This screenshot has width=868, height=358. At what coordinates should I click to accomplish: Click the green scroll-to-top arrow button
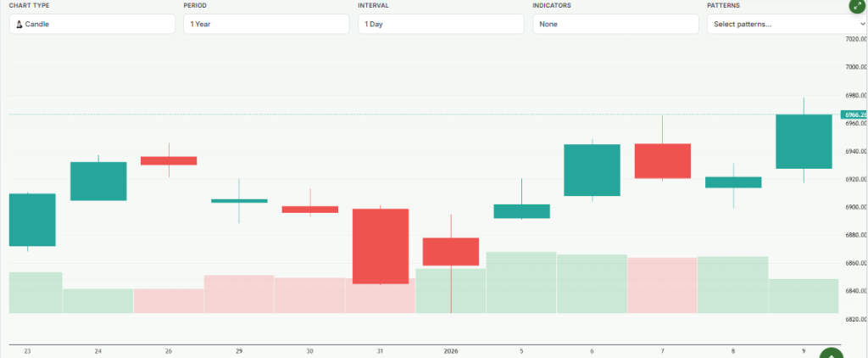pyautogui.click(x=832, y=354)
